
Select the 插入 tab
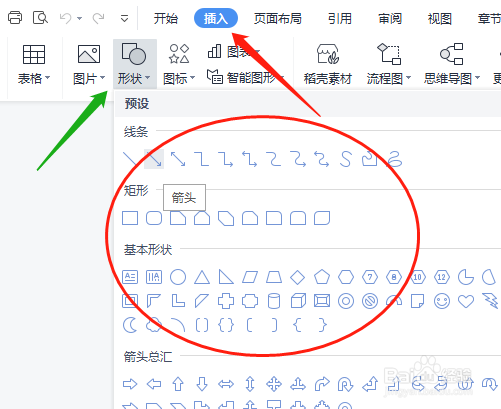pyautogui.click(x=216, y=18)
